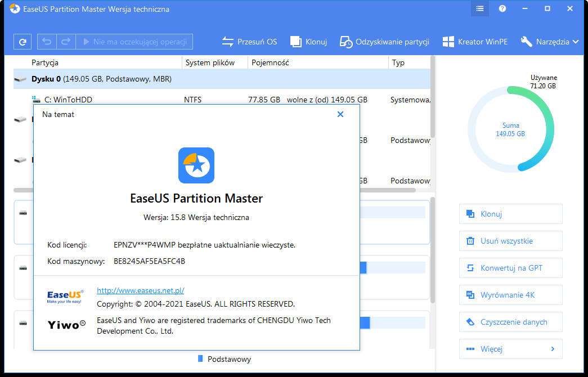Viewport: 588px width, 377px height.
Task: Click the disk usage donut chart
Action: (511, 129)
